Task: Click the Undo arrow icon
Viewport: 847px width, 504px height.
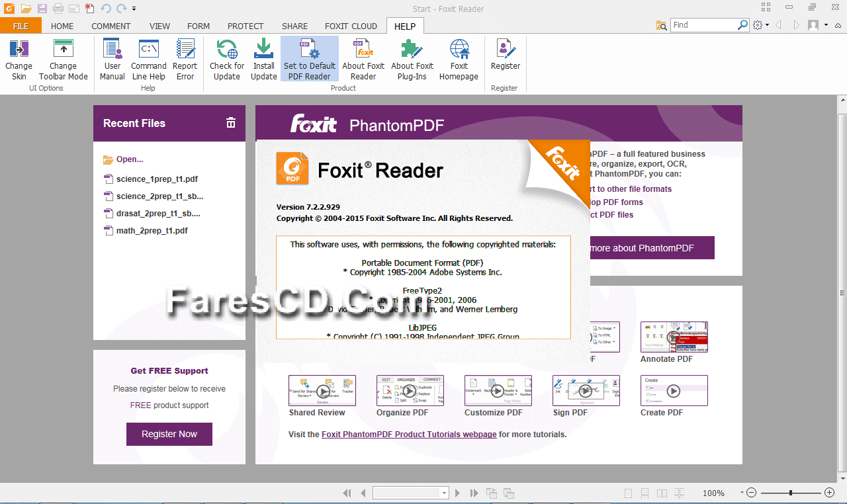Action: pyautogui.click(x=106, y=9)
